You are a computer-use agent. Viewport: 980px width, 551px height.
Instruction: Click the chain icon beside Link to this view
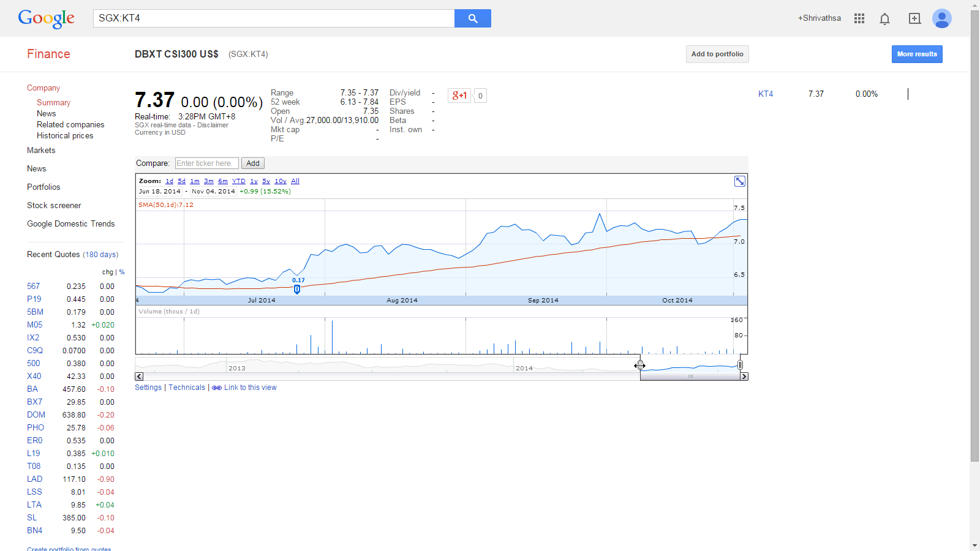click(x=217, y=388)
